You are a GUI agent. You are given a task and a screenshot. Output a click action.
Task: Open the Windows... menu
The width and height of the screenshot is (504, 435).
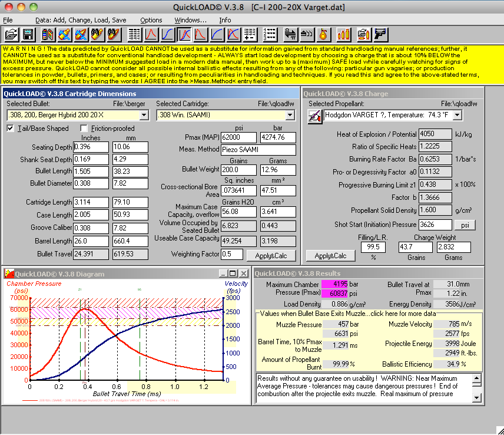coord(191,20)
